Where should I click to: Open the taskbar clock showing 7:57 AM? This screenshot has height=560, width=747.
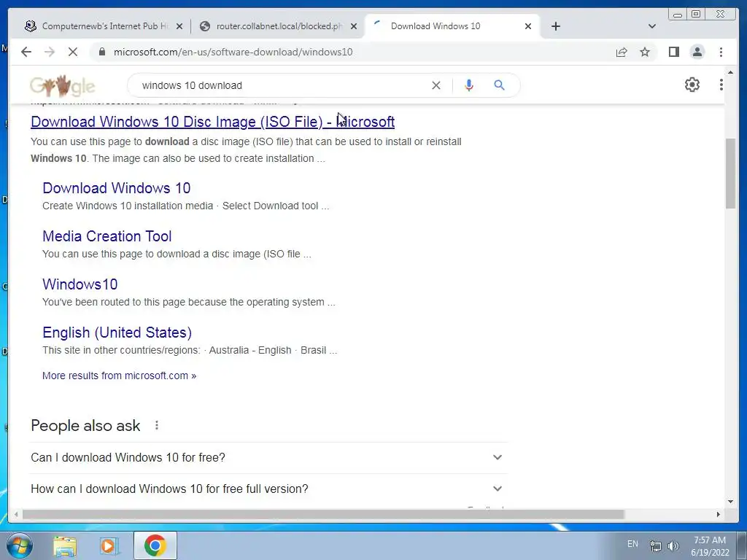pyautogui.click(x=710, y=546)
